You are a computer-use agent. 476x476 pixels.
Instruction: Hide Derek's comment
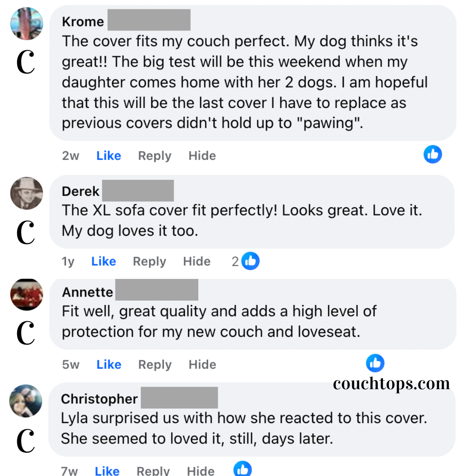tap(197, 261)
